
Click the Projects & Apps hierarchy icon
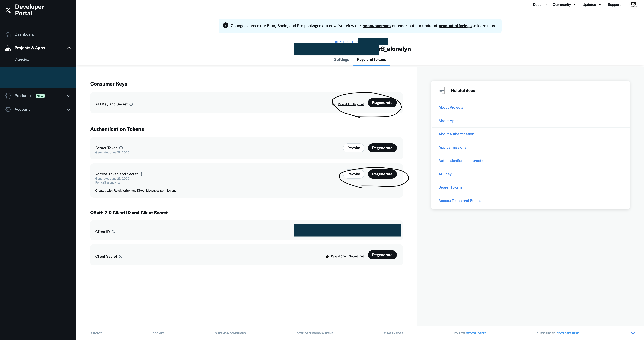8,48
